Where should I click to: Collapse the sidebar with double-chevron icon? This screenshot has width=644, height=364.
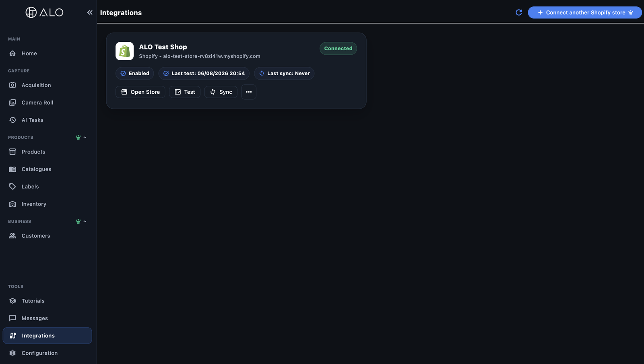click(x=90, y=12)
